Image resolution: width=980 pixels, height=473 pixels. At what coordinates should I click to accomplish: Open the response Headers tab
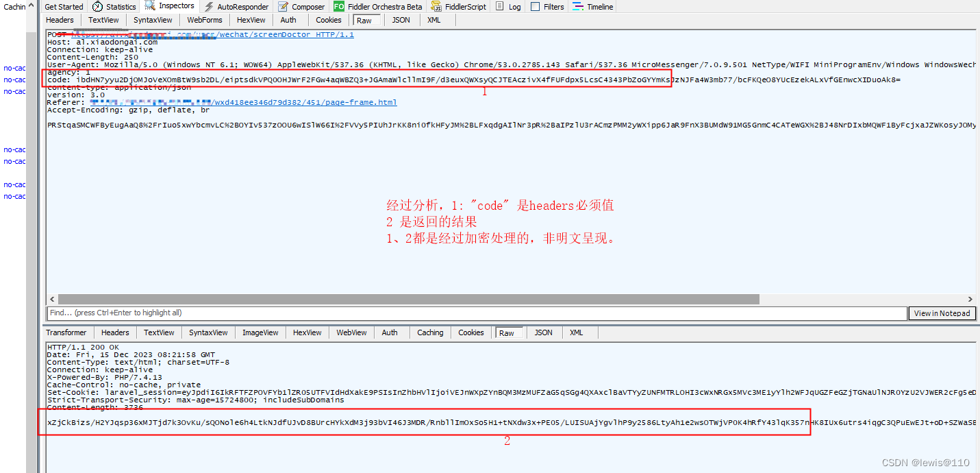(x=115, y=333)
